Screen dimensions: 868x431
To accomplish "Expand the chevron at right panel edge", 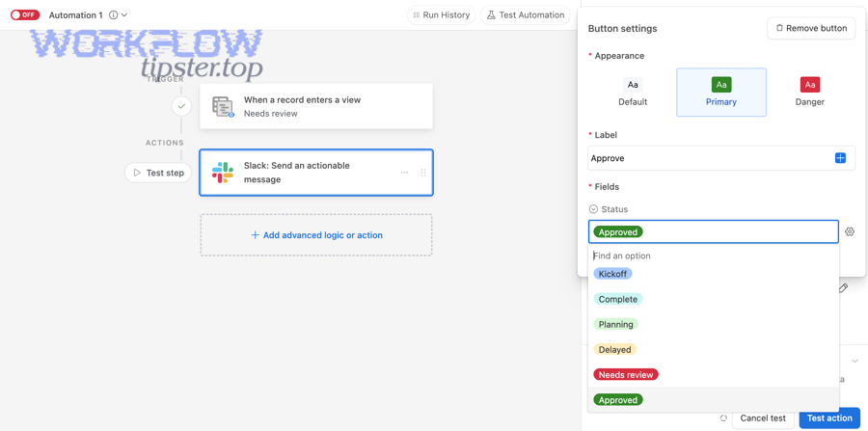I will point(854,362).
